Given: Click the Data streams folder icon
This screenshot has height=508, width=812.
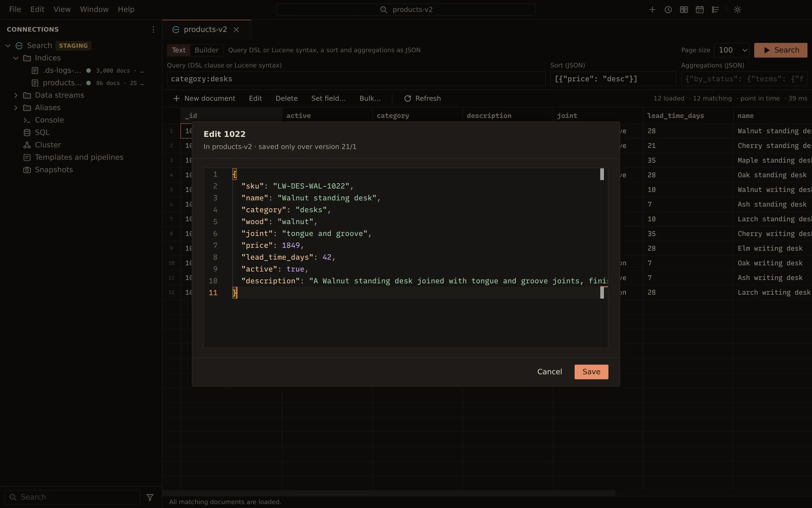Looking at the screenshot, I should coord(27,95).
